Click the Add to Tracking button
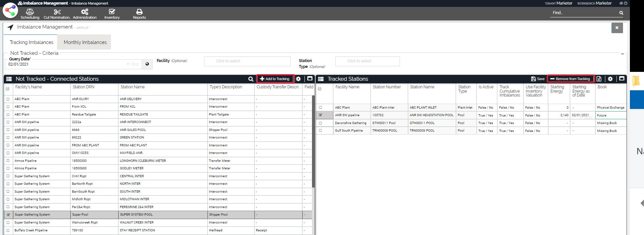The height and width of the screenshot is (235, 644). [x=275, y=79]
